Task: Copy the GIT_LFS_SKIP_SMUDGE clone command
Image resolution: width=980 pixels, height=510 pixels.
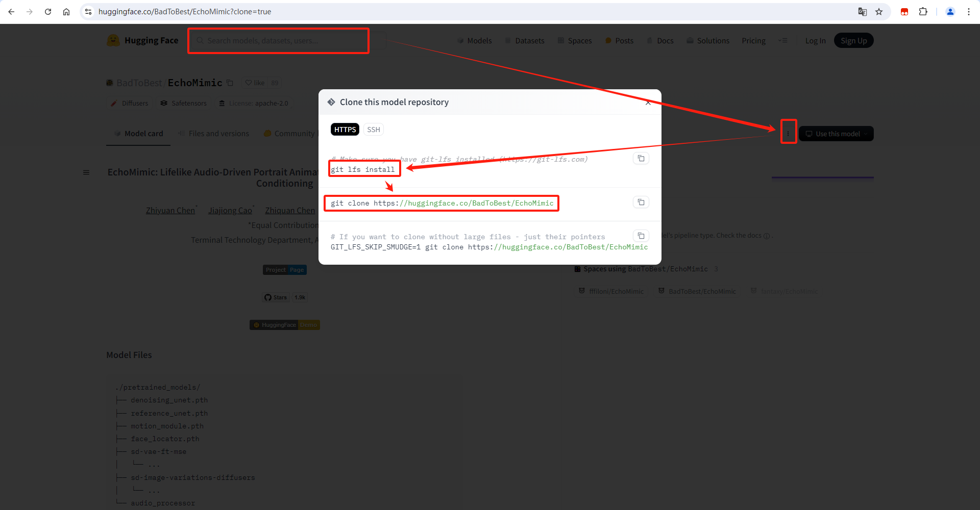Action: (641, 236)
